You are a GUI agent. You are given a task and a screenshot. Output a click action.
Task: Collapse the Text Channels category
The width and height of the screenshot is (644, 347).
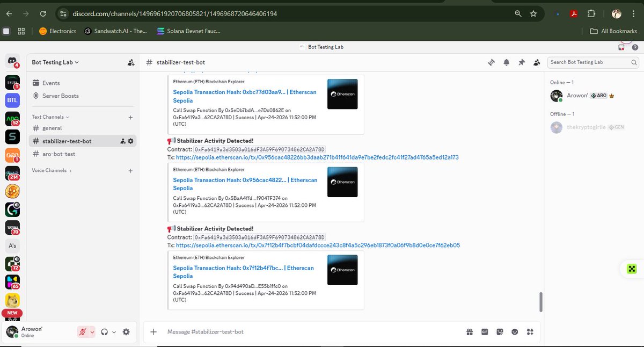49,117
